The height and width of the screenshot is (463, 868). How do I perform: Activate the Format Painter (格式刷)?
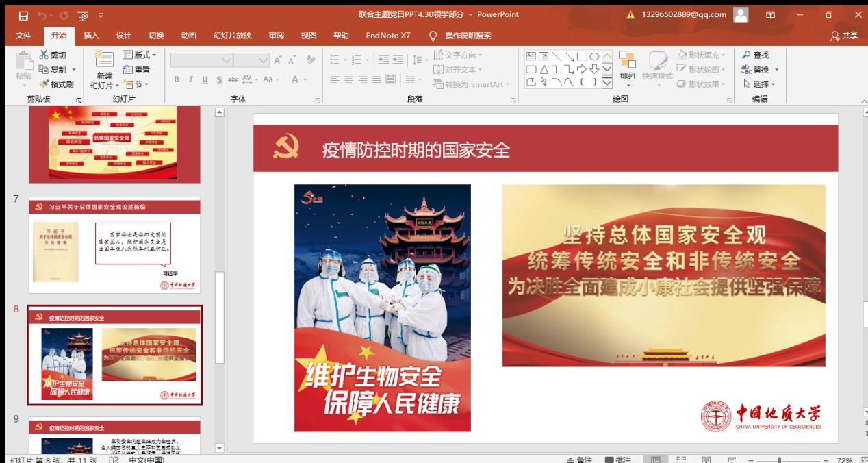56,84
